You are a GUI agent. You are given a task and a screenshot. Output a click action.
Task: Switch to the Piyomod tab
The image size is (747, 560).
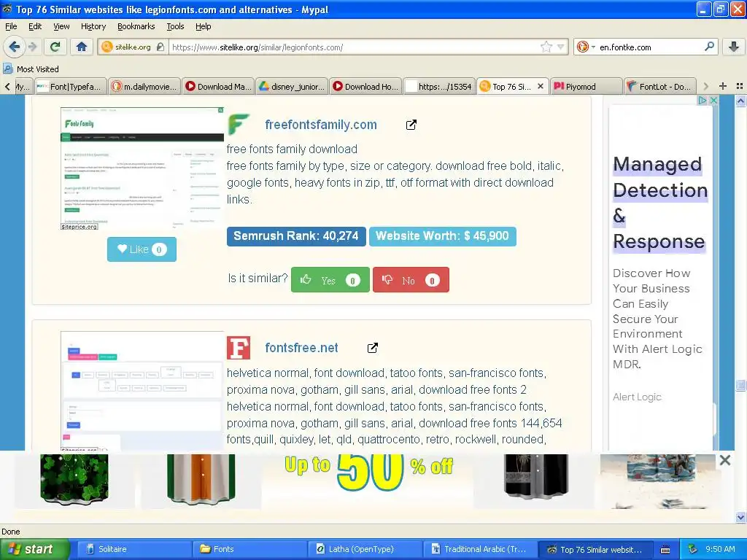point(587,86)
